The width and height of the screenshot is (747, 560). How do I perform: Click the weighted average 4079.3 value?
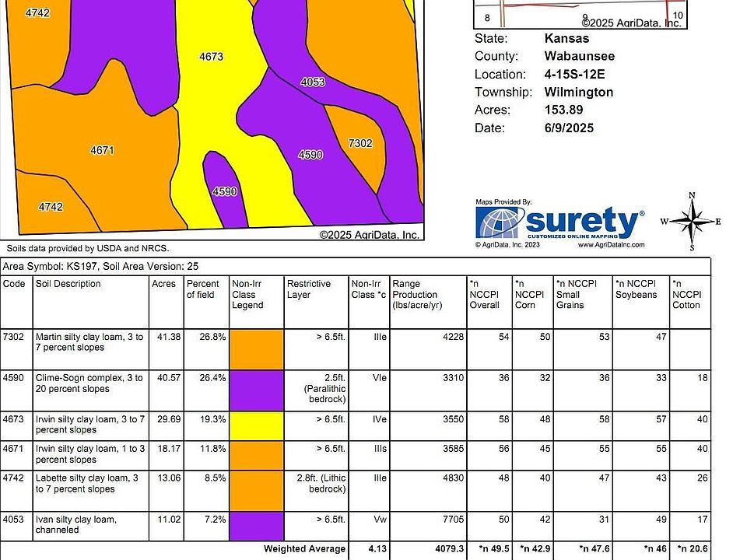tap(449, 549)
